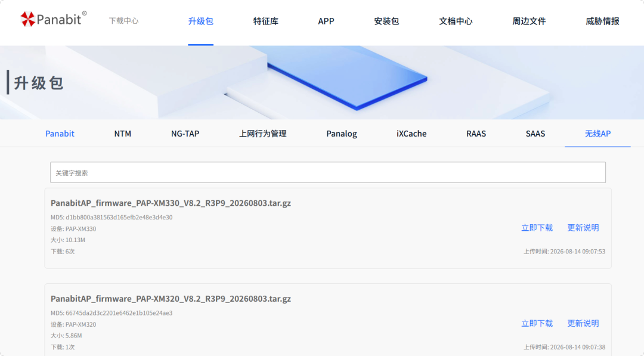644x356 pixels.
Task: Click the PAP-XM330 firmware file name
Action: 171,203
